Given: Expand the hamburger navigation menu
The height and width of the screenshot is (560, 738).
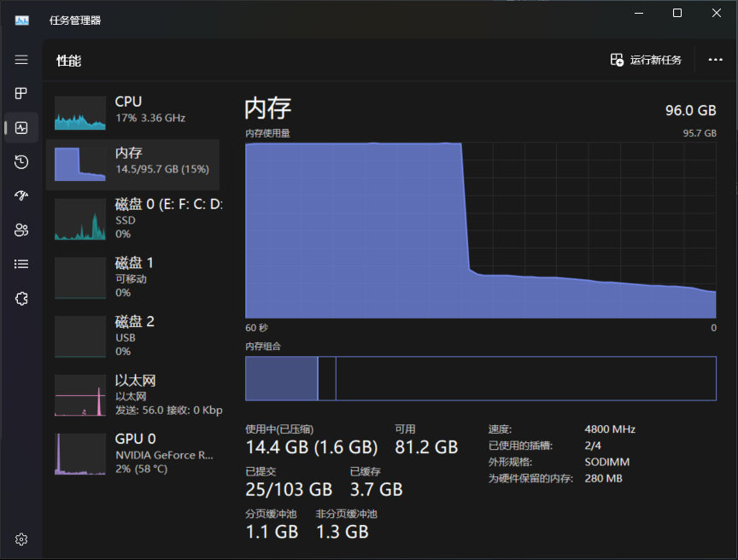Looking at the screenshot, I should pyautogui.click(x=21, y=60).
